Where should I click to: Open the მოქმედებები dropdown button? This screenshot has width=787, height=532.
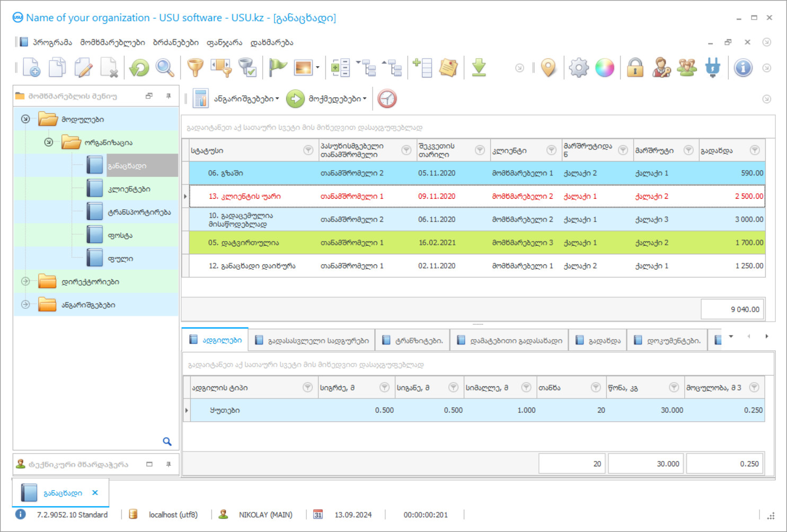click(x=327, y=99)
